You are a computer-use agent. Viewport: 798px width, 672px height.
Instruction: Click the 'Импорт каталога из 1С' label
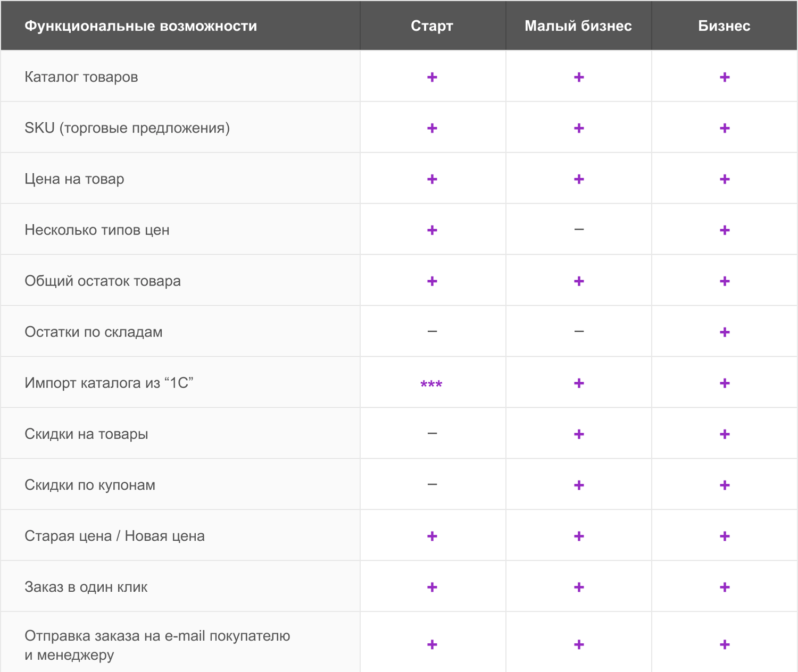[x=109, y=383]
